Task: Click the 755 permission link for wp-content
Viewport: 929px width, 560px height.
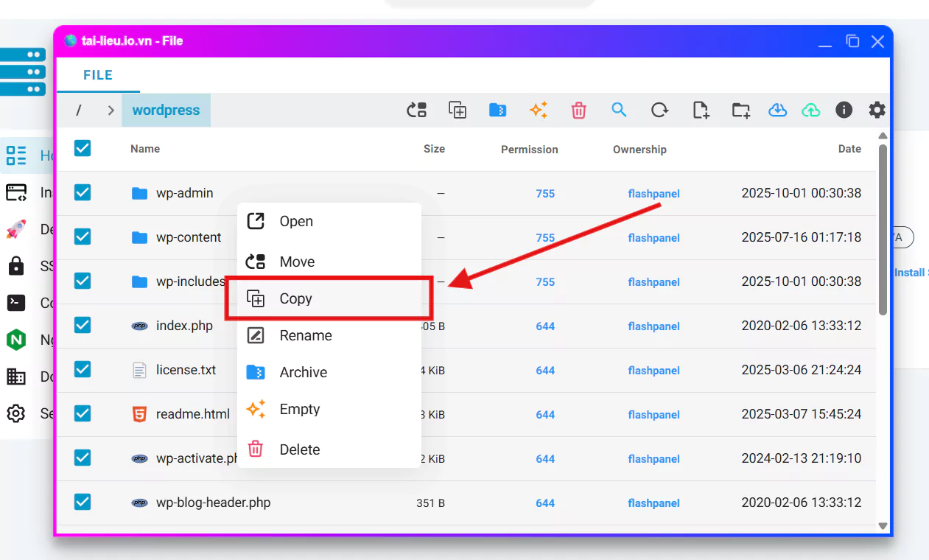Action: coord(545,238)
